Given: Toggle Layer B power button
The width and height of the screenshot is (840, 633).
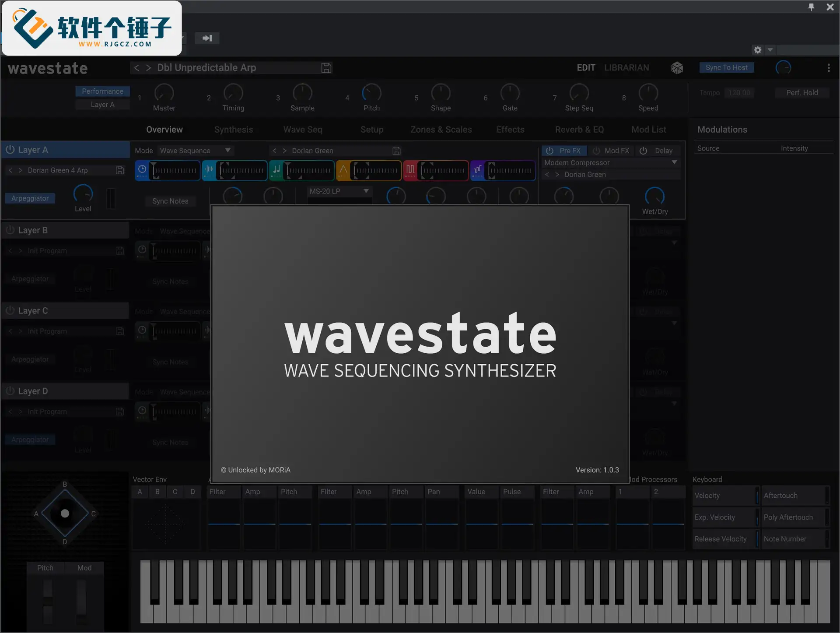Looking at the screenshot, I should [x=10, y=230].
